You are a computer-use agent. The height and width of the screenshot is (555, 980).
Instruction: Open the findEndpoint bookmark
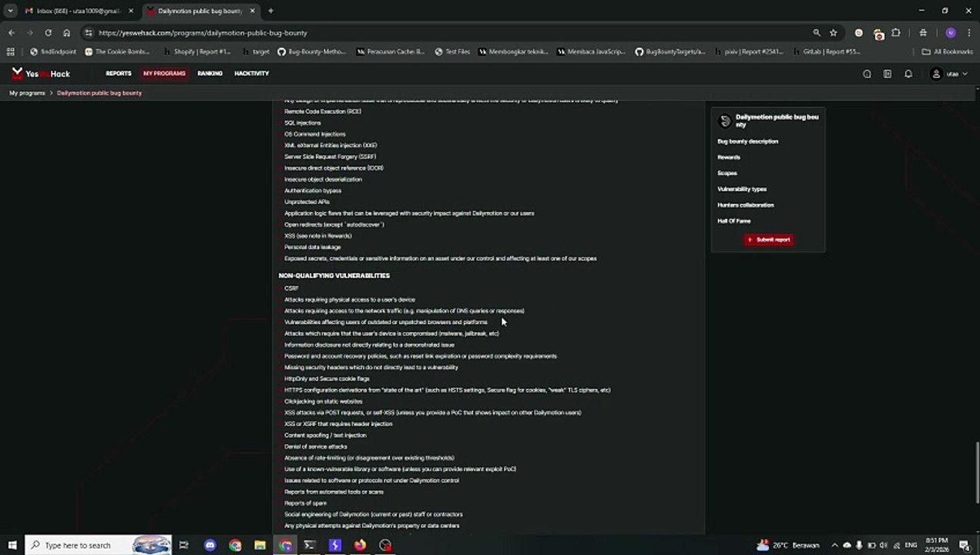(53, 52)
